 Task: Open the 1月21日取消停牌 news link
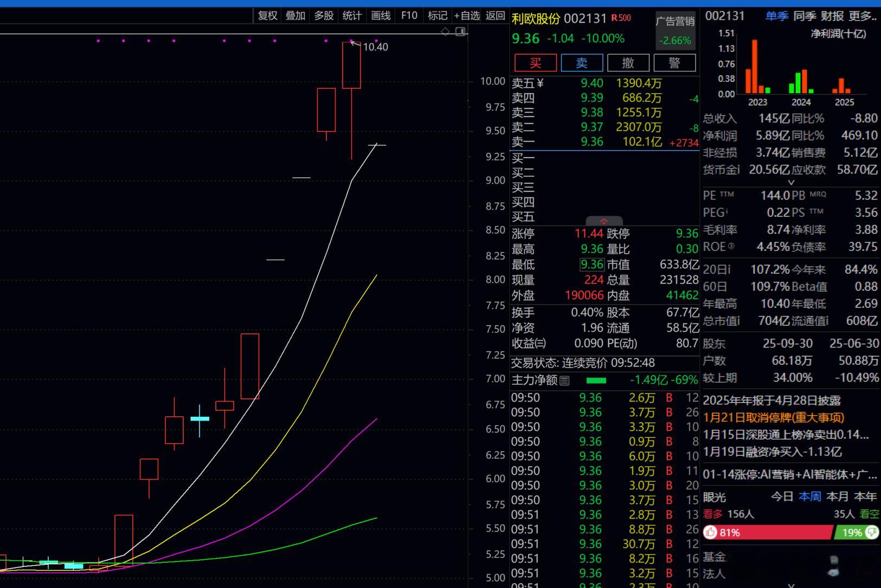tap(774, 417)
